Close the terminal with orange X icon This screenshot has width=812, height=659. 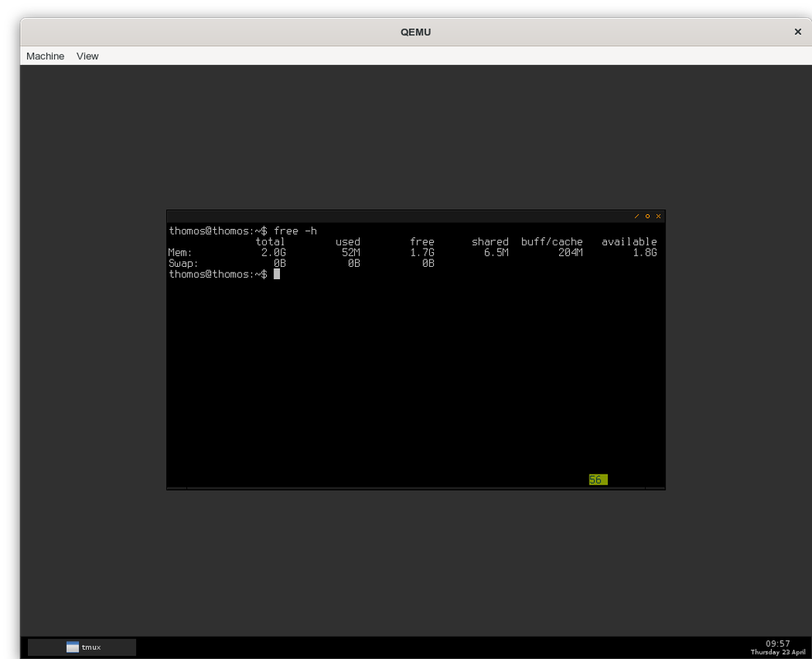(658, 216)
